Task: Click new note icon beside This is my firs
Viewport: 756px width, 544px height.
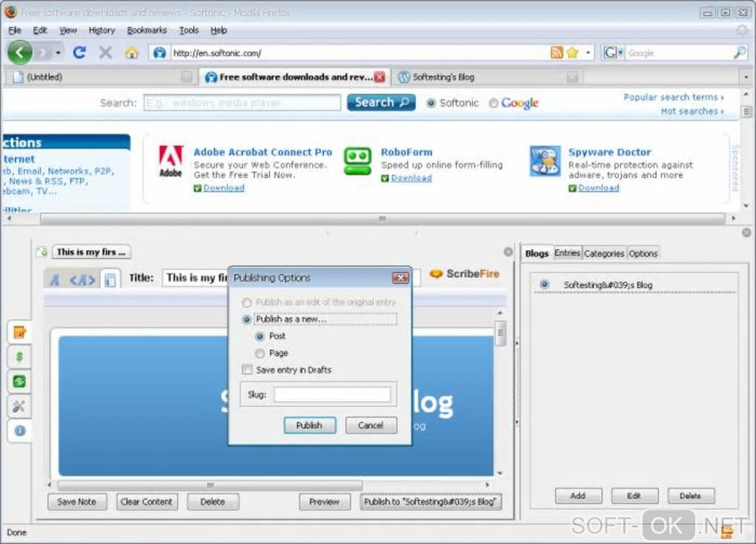Action: tap(42, 252)
